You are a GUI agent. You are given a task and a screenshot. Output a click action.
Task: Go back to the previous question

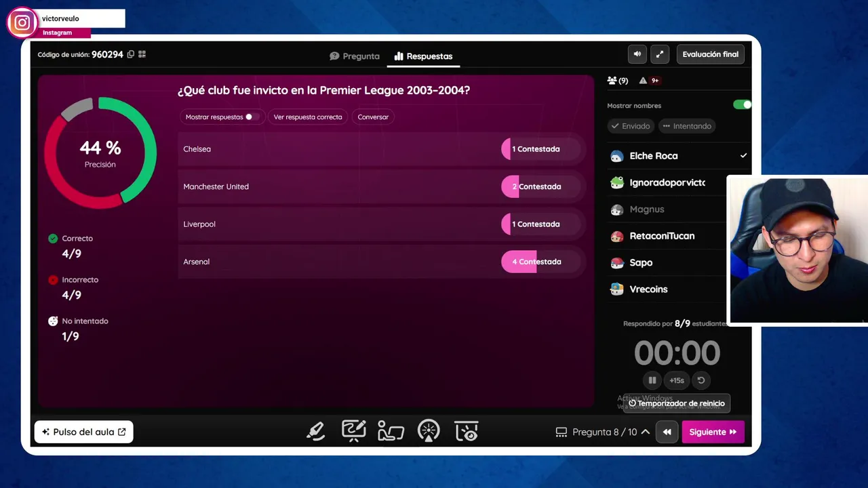click(x=667, y=432)
